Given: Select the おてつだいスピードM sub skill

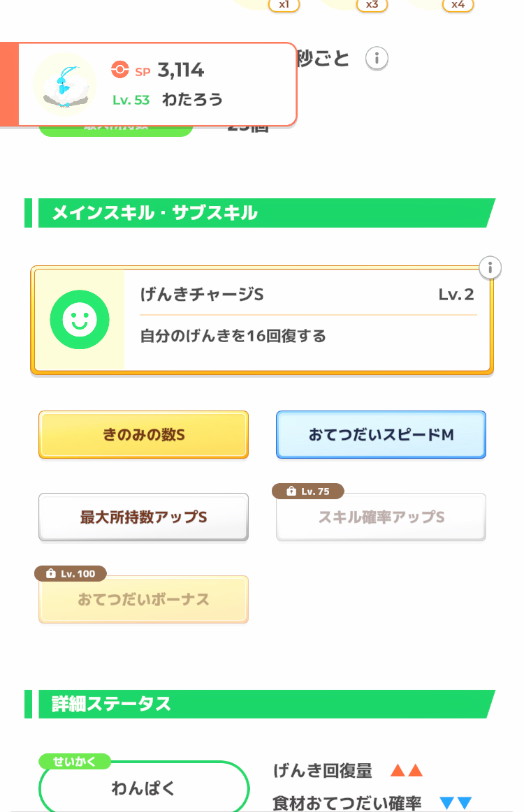Looking at the screenshot, I should [381, 435].
